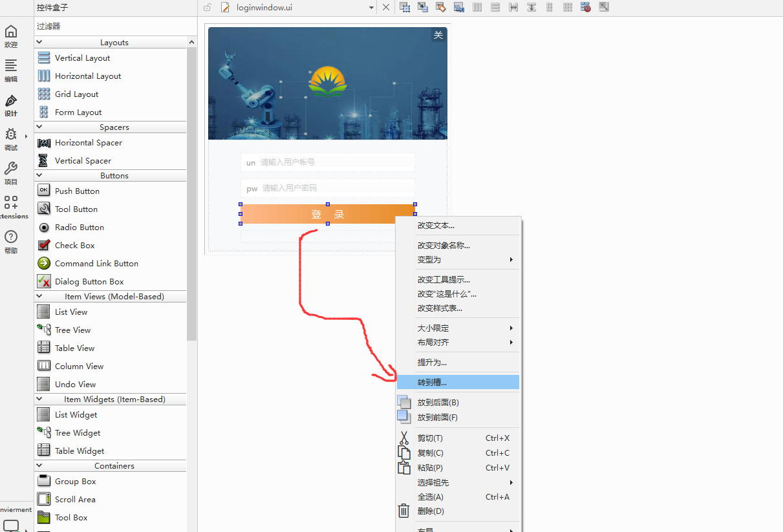
Task: Open the 大小限定 submenu
Action: (x=458, y=328)
